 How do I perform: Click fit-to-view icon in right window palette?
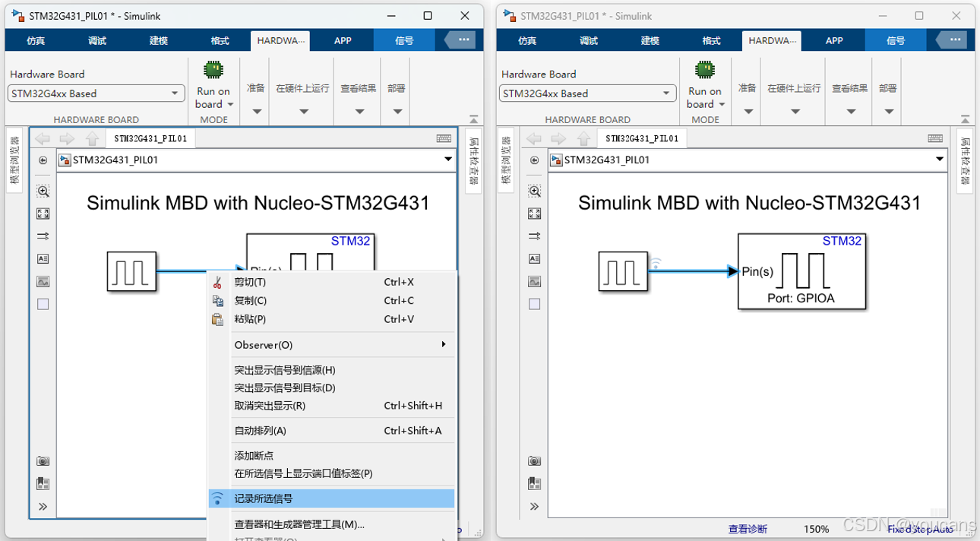click(x=535, y=214)
